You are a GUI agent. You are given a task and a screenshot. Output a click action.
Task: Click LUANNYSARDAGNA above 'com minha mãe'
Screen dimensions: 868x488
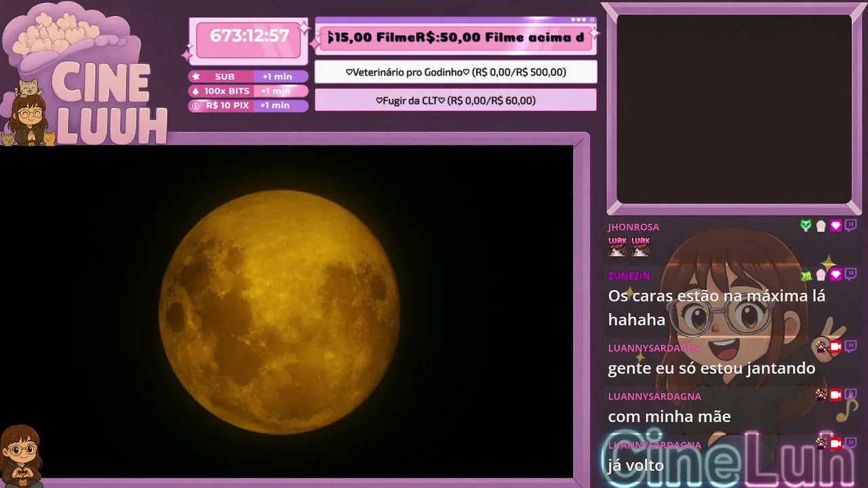[654, 396]
